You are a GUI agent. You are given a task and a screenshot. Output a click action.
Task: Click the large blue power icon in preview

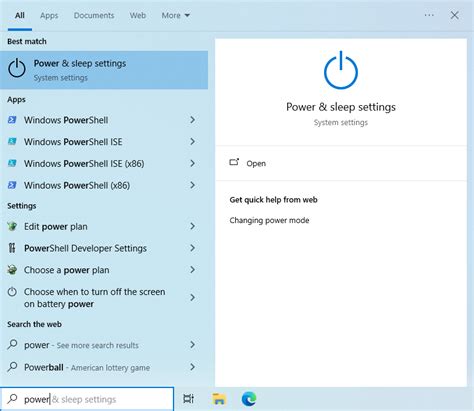(341, 70)
